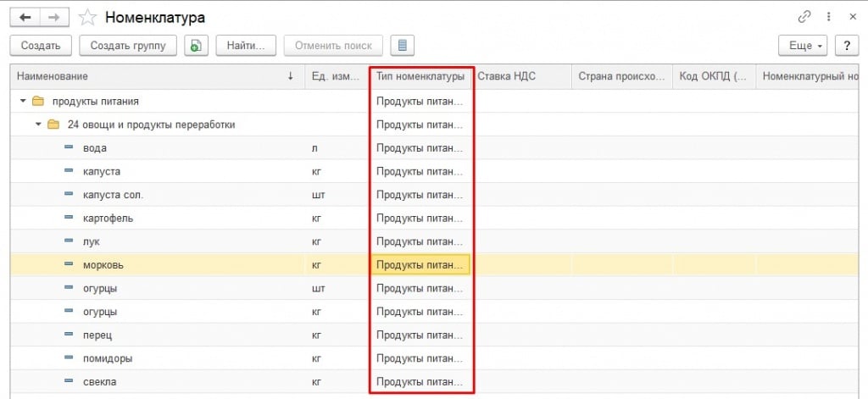Click the yellow folder icon for продукты питания
Screen dimensions: 868x399
click(x=37, y=102)
